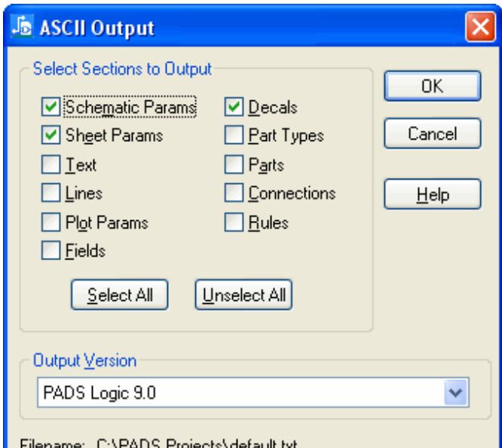Open Help for ASCII Output
This screenshot has width=502, height=448.
point(432,194)
